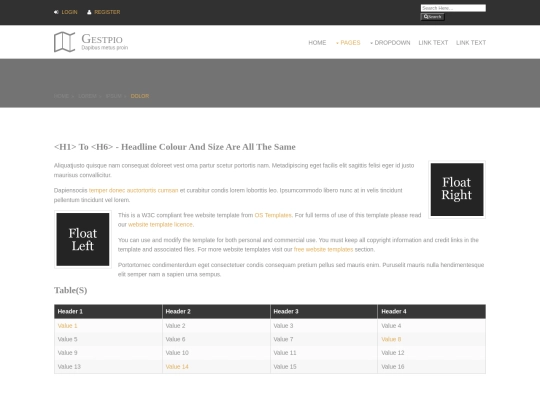Click the 'Dapibus metus proin' tagline
This screenshot has height=405, width=540.
105,48
